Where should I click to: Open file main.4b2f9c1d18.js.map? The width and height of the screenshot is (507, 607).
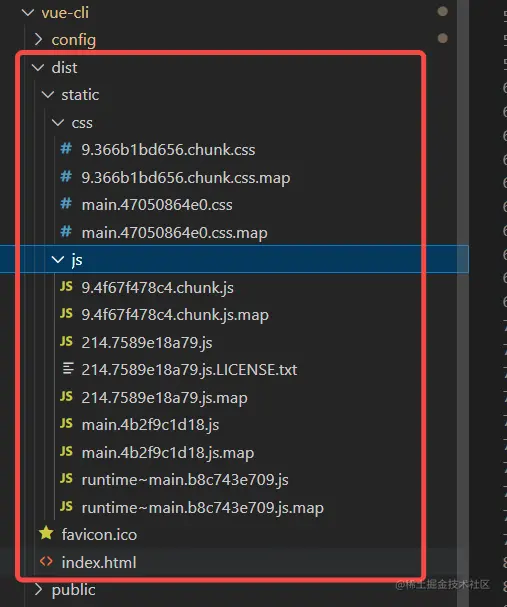(168, 453)
